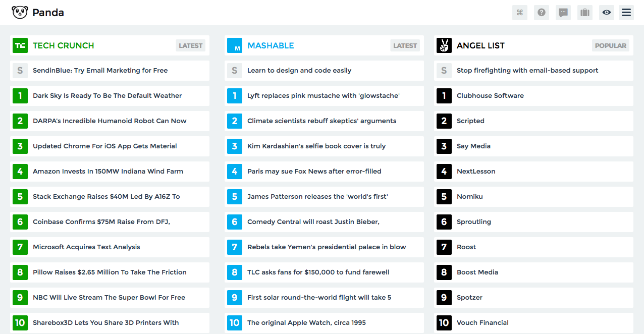This screenshot has height=334, width=644.
Task: Open keyboard shortcuts command icon
Action: pyautogui.click(x=520, y=13)
